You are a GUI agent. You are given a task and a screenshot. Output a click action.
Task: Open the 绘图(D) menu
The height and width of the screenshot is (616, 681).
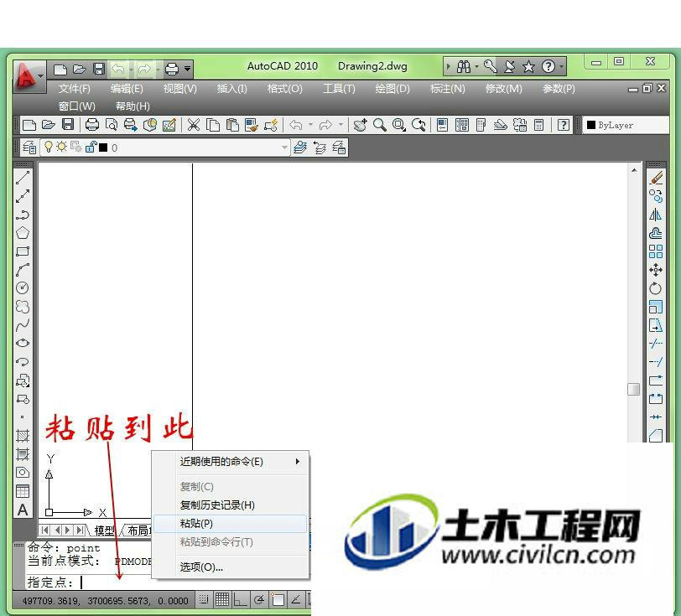392,89
